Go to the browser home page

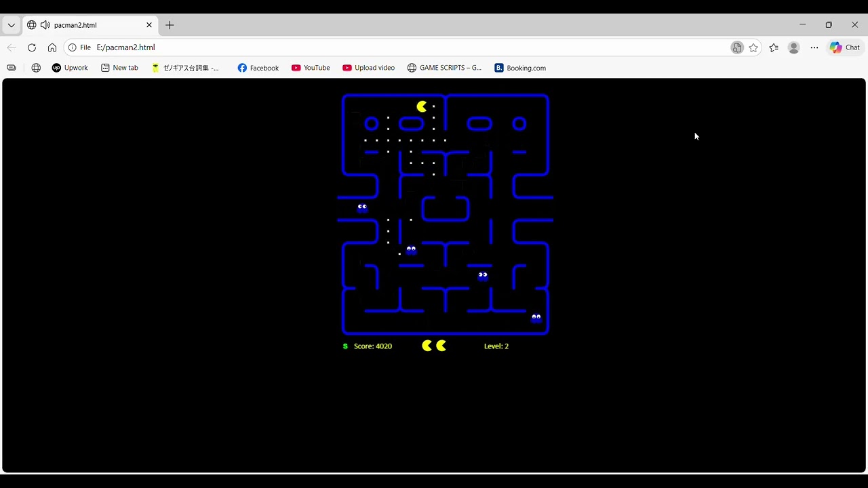click(52, 47)
